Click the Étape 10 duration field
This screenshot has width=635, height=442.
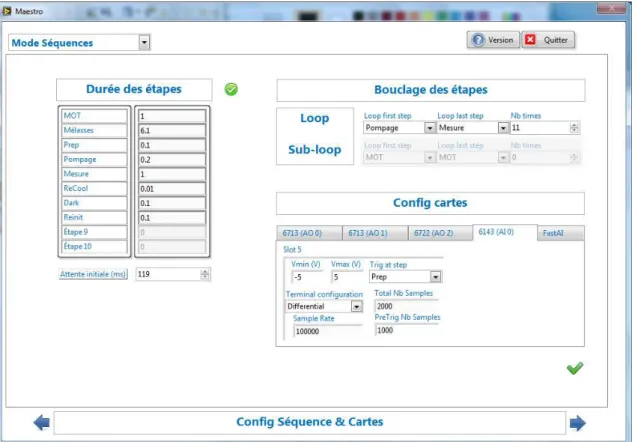coord(172,247)
